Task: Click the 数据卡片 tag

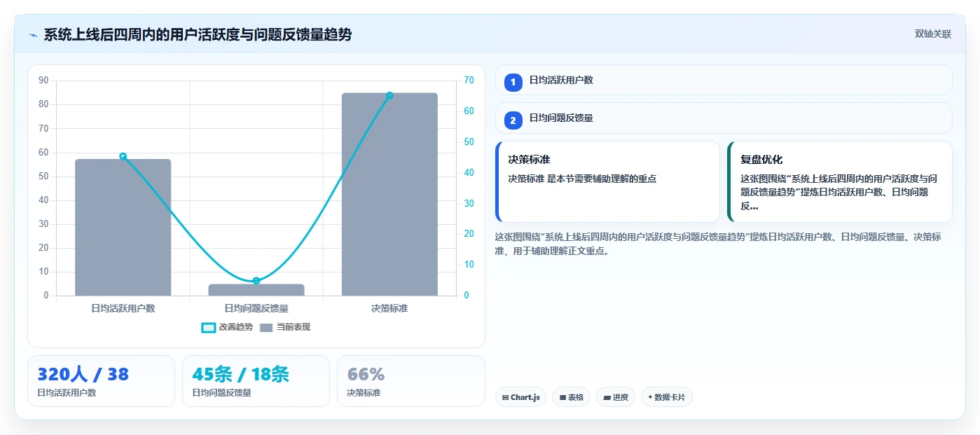Action: click(666, 397)
